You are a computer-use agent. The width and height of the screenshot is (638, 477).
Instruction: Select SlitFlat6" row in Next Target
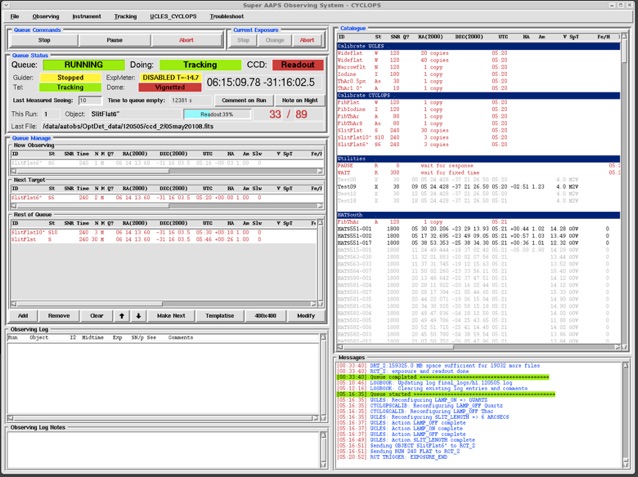[x=167, y=197]
